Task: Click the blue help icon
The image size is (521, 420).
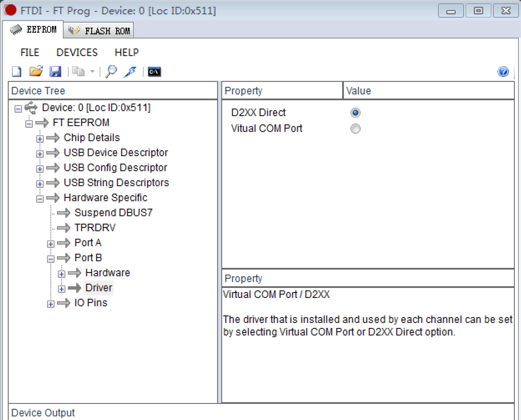Action: click(503, 72)
